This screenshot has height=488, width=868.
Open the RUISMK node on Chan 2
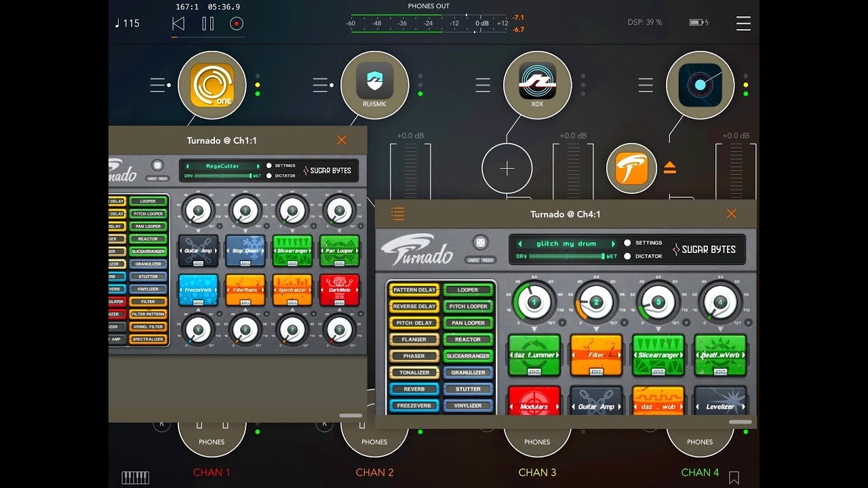pyautogui.click(x=374, y=85)
